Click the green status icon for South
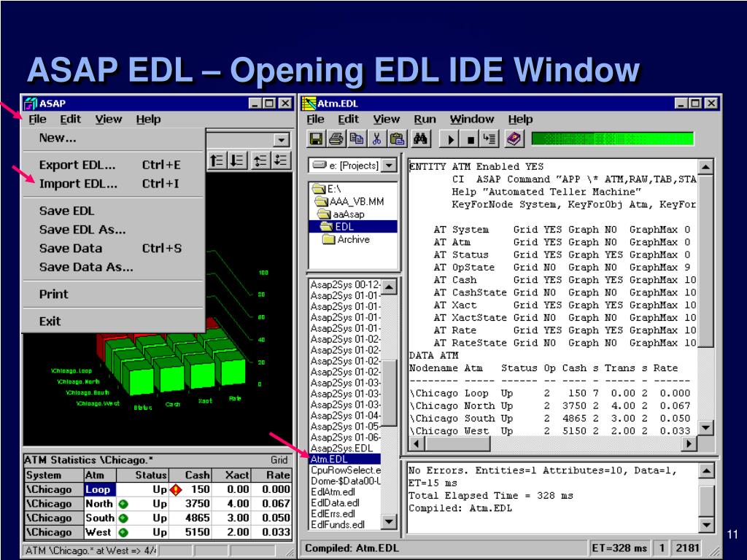This screenshot has height=560, width=747. coord(123,518)
